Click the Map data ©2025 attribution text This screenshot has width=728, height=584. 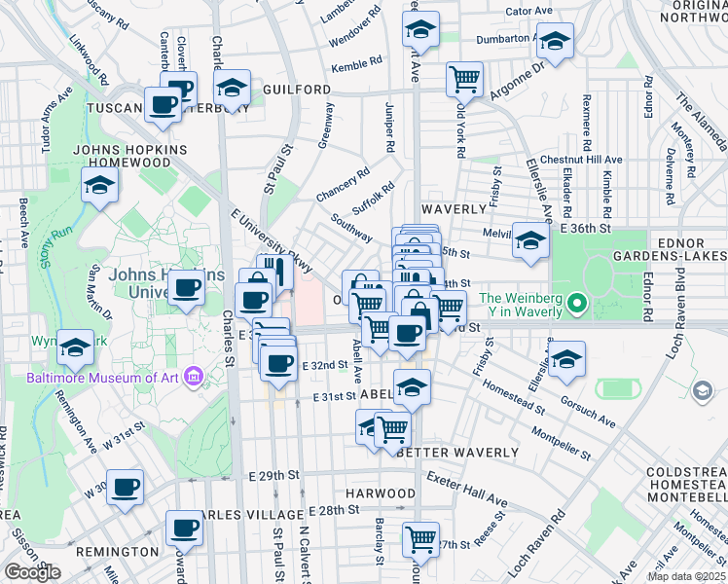click(x=687, y=576)
